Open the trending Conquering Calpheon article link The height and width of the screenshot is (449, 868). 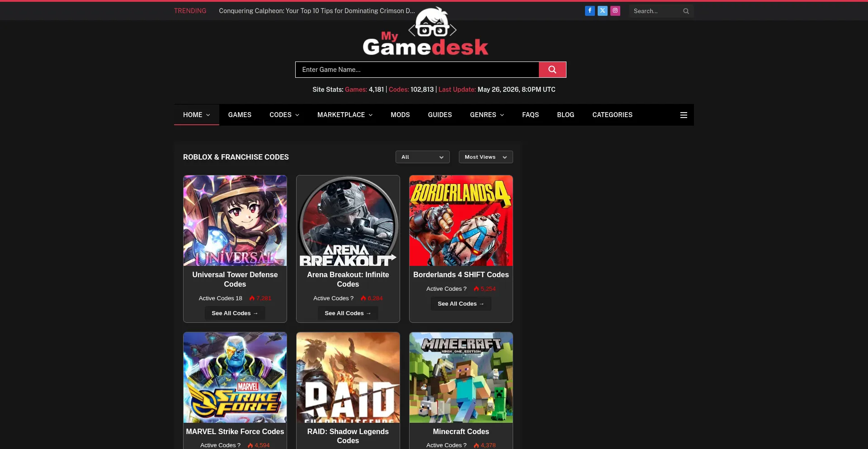tap(316, 11)
